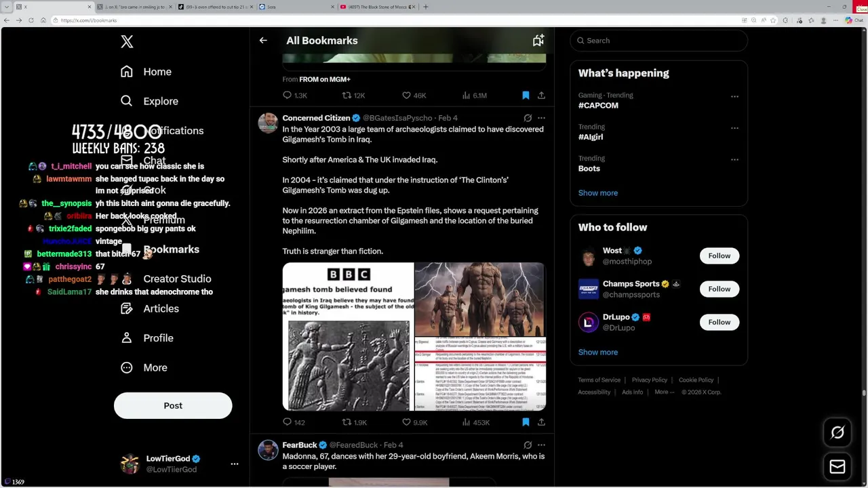Click the Explore magnifier icon
The width and height of the screenshot is (868, 488).
[x=127, y=101]
